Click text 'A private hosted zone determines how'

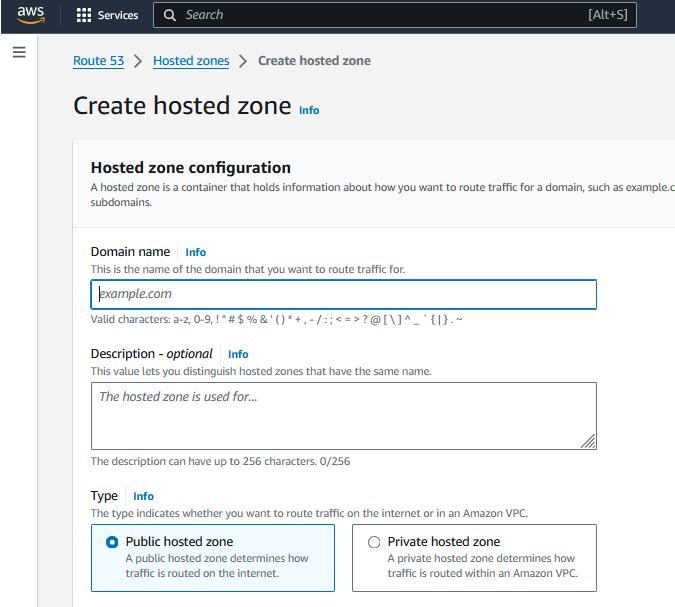click(481, 558)
